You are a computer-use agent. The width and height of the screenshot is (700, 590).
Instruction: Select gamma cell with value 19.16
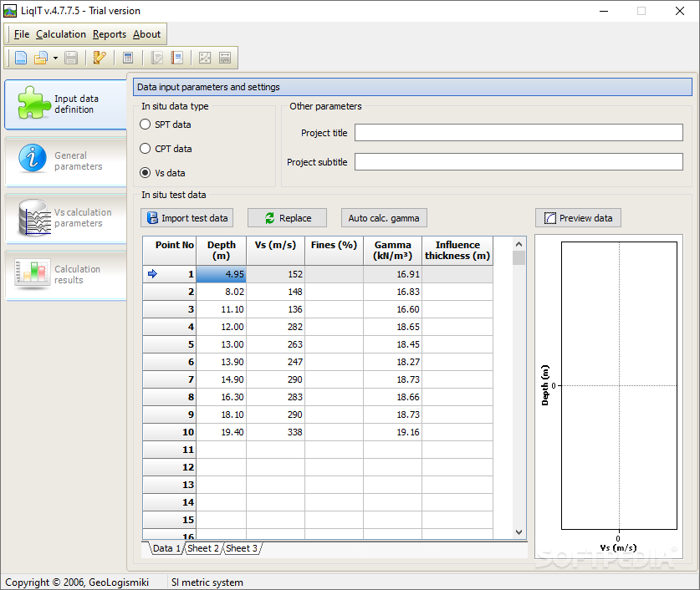pyautogui.click(x=393, y=432)
